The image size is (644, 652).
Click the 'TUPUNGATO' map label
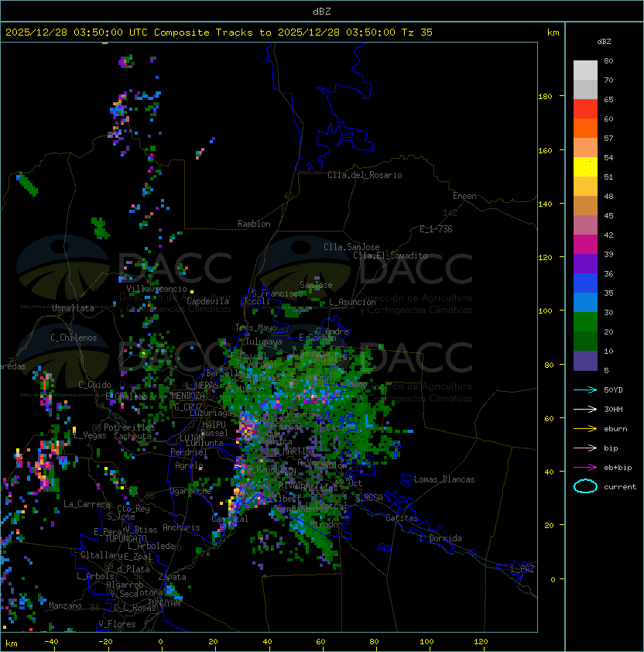coord(125,539)
